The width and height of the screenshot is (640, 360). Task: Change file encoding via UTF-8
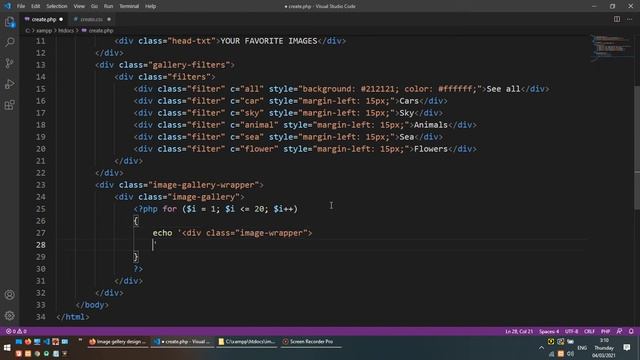click(x=571, y=331)
